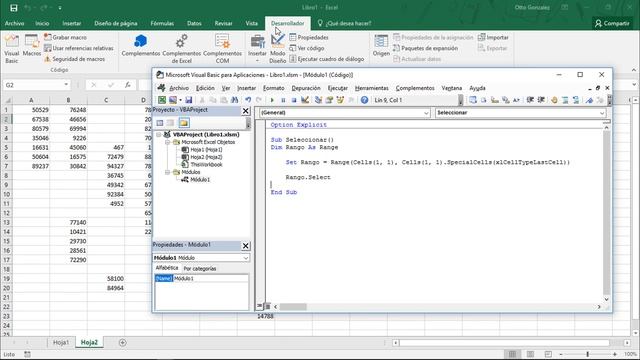Open the VBA Edición menu
The width and height of the screenshot is (640, 360).
click(205, 88)
